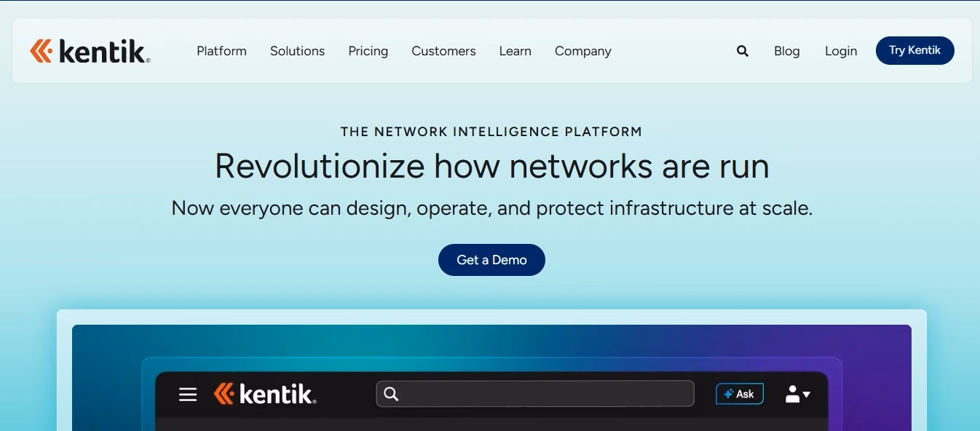Visit the Blog link
This screenshot has width=980, height=431.
tap(786, 51)
